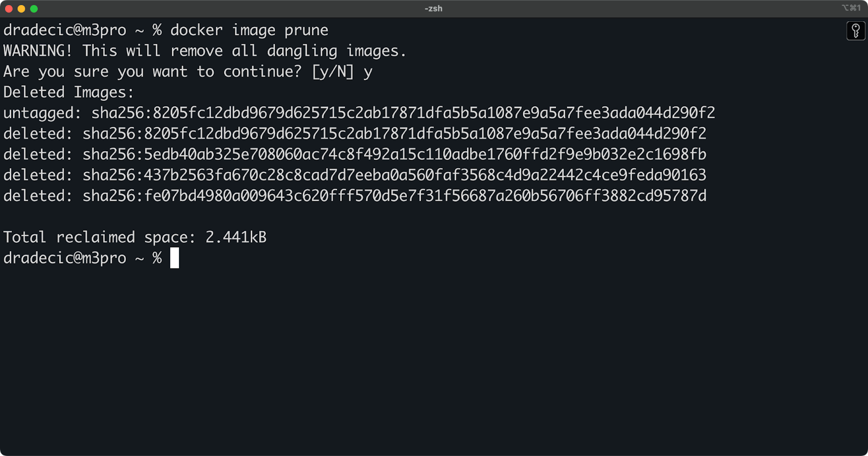868x456 pixels.
Task: Click the cursor block at the last prompt
Action: (174, 258)
